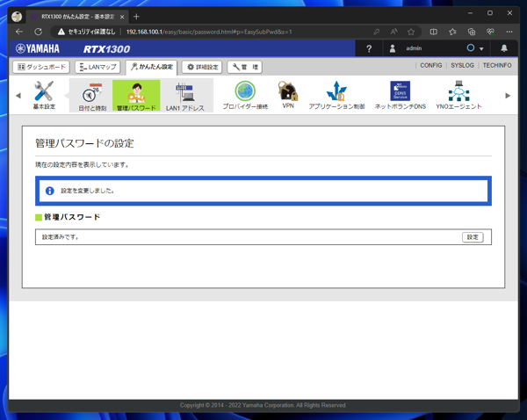Select the 管理パスワード icon
Screen dimensions: 527x420
[x=136, y=96]
